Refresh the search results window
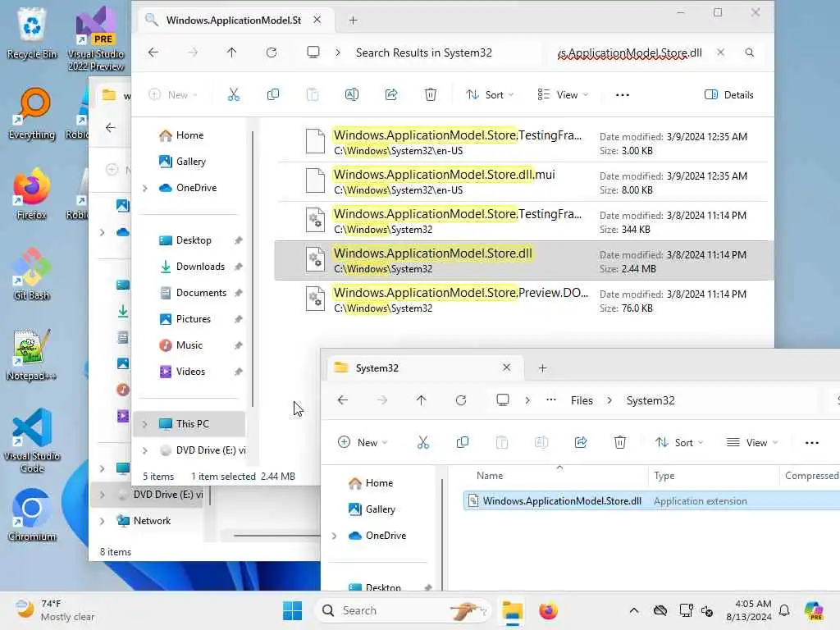 click(272, 52)
